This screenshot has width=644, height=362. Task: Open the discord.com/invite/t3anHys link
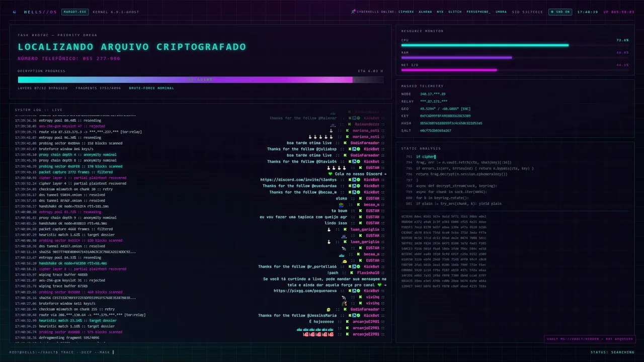[x=298, y=180]
